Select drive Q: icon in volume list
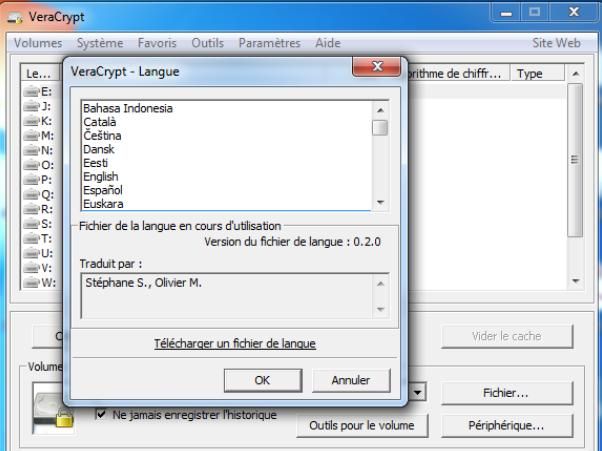 click(31, 195)
